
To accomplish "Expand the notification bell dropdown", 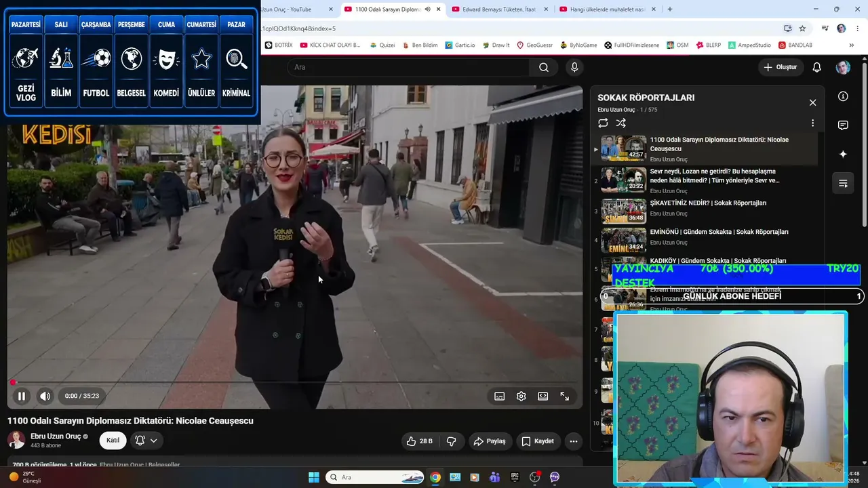I will coord(146,441).
